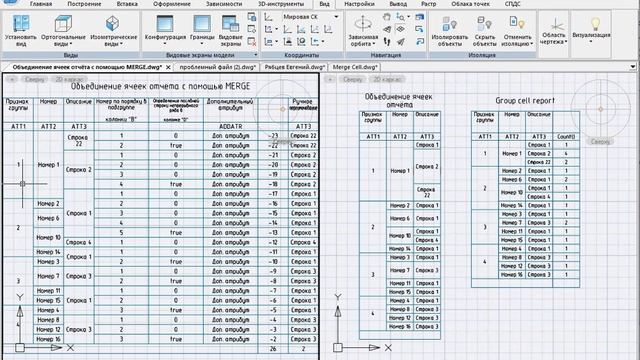Click Объединение ячеек отчета с помощью MERGE title
640x360 pixels.
point(160,86)
